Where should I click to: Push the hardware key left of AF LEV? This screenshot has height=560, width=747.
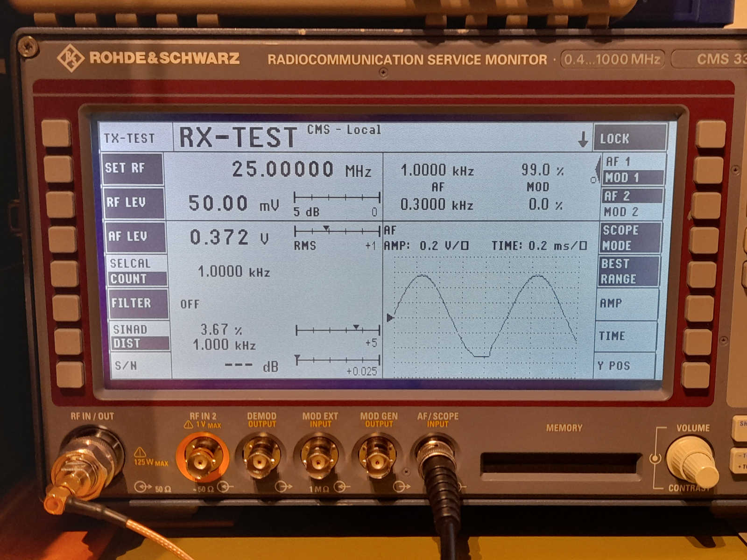(x=62, y=239)
